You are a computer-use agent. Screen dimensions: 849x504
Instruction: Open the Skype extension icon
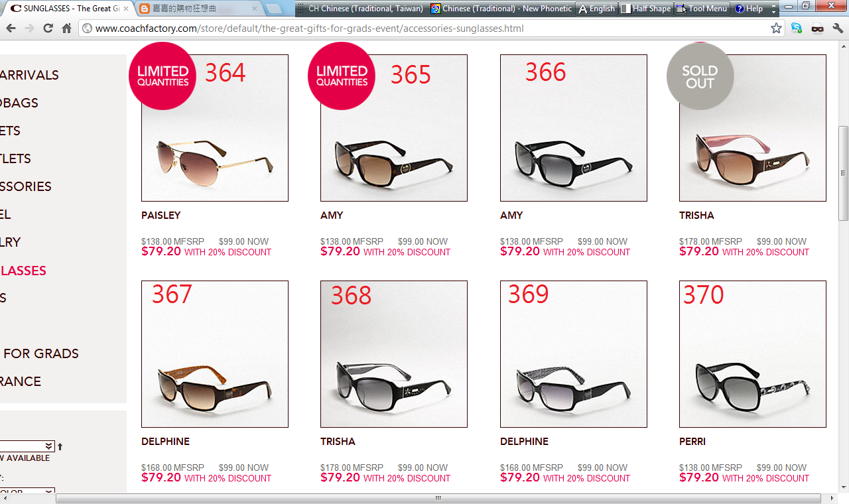tap(797, 29)
